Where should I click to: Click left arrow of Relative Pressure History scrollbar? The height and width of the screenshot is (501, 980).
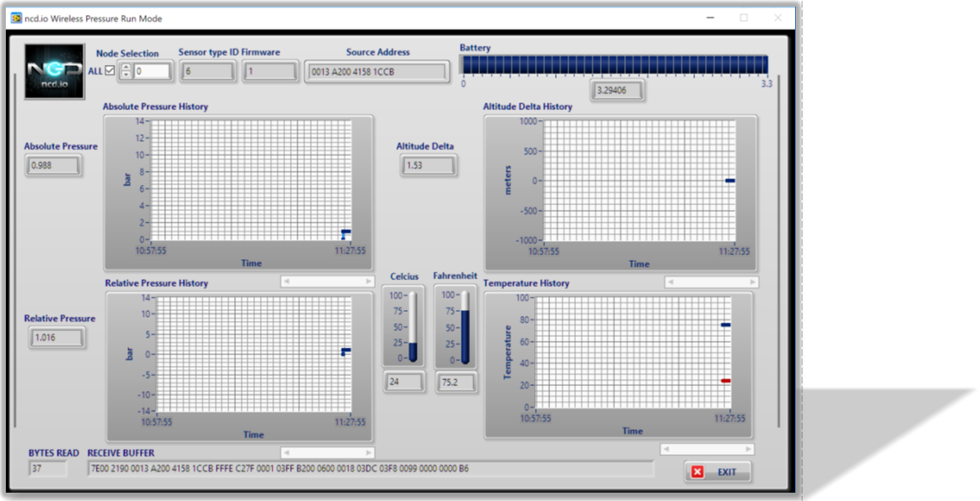click(287, 452)
